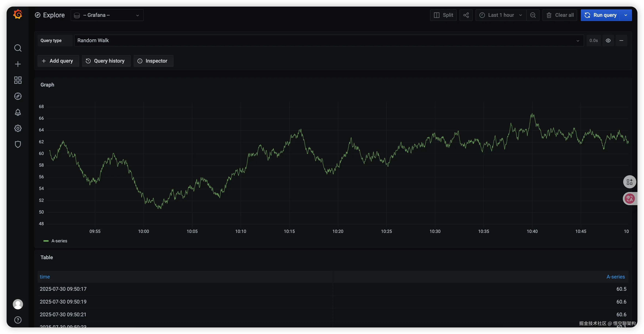
Task: Toggle query visibility with the eye icon
Action: tap(608, 41)
